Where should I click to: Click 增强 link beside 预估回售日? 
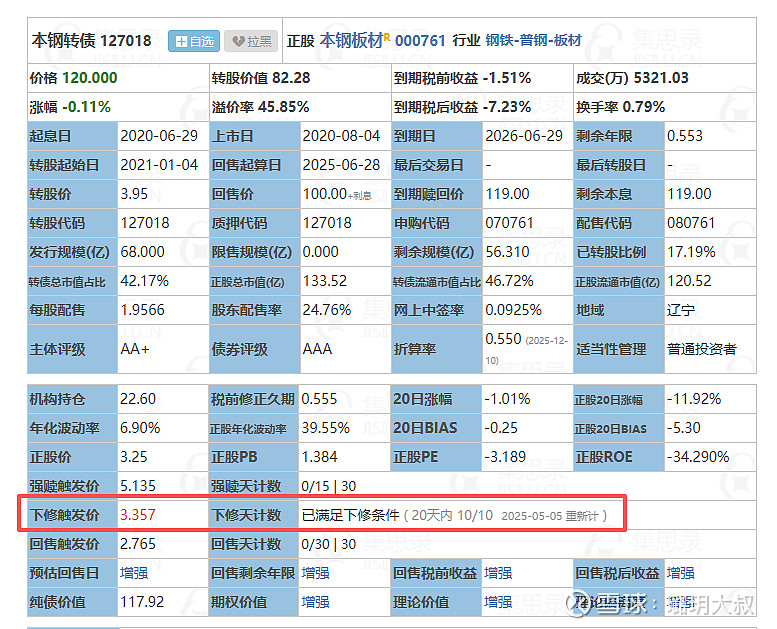coord(134,573)
